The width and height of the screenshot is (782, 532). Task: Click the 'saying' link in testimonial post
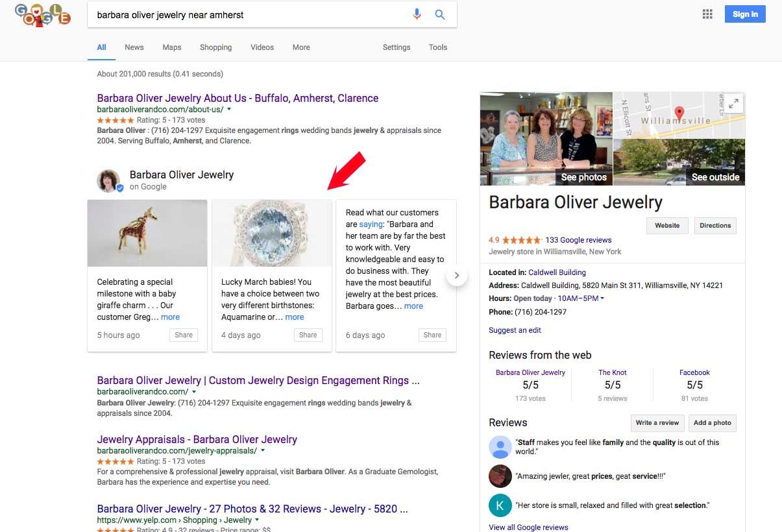[371, 224]
